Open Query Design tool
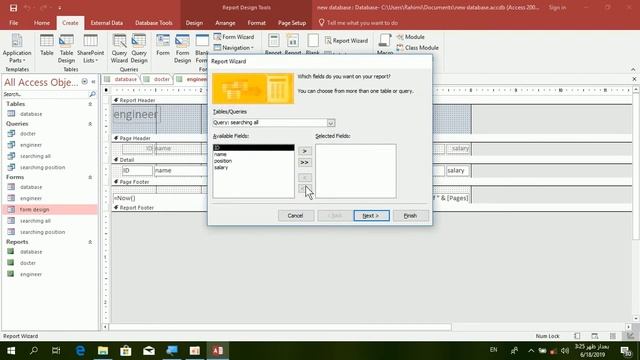Screen dimensions: 640x360 pyautogui.click(x=139, y=49)
